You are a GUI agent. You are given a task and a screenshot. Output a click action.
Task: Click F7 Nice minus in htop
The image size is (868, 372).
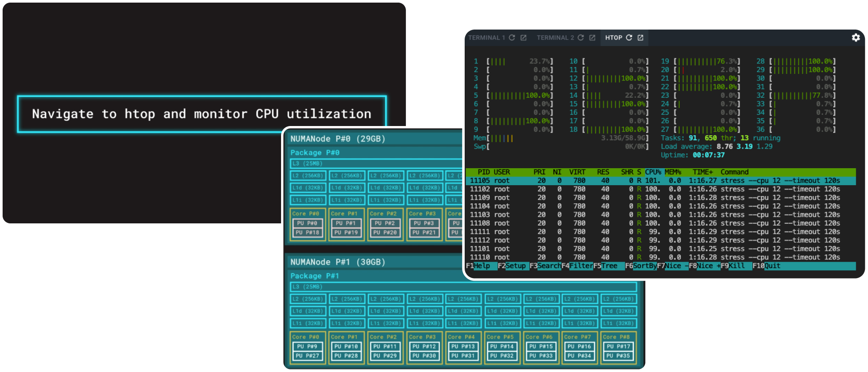coord(673,266)
